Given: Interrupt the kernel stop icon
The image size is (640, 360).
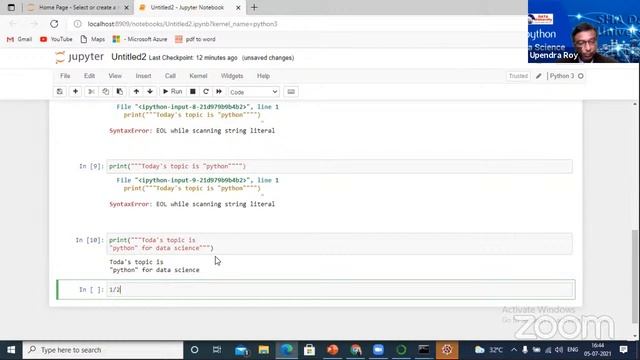Looking at the screenshot, I should pos(193,91).
